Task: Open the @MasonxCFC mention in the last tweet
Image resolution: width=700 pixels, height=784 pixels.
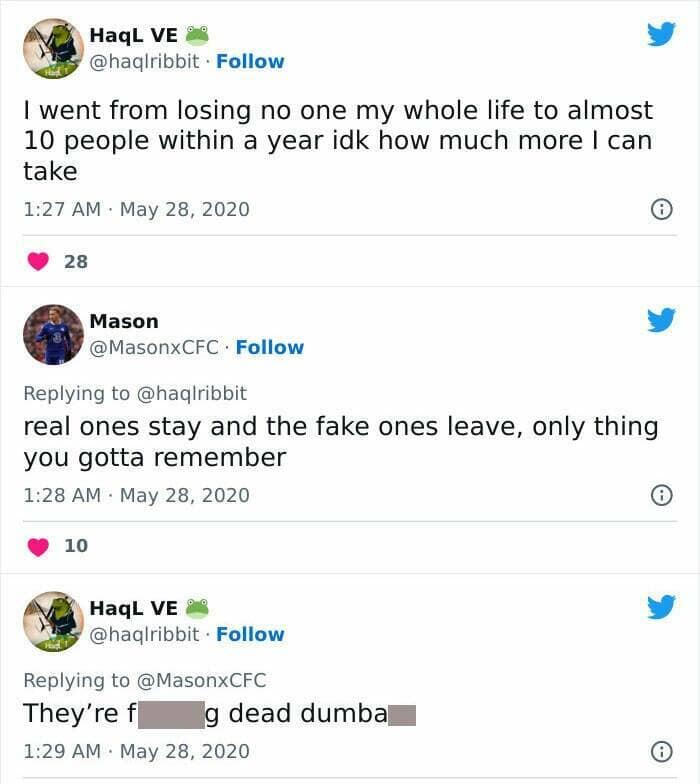Action: pos(201,680)
